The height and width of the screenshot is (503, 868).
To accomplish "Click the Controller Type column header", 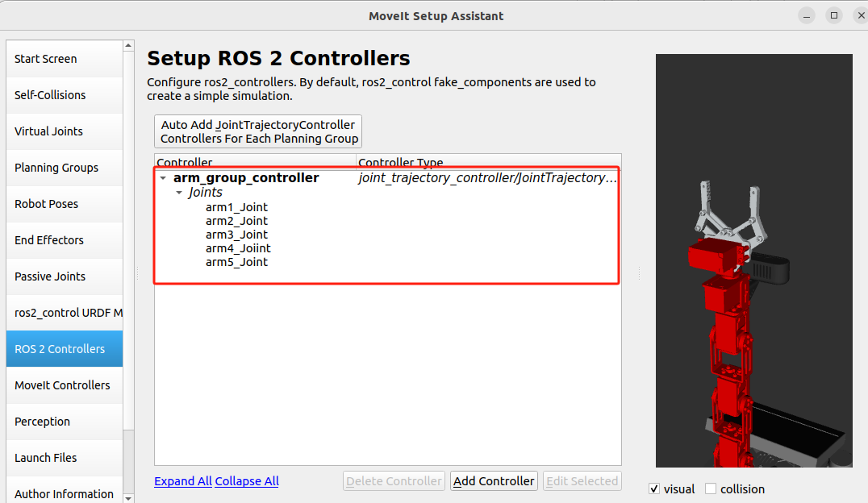I will click(x=489, y=161).
